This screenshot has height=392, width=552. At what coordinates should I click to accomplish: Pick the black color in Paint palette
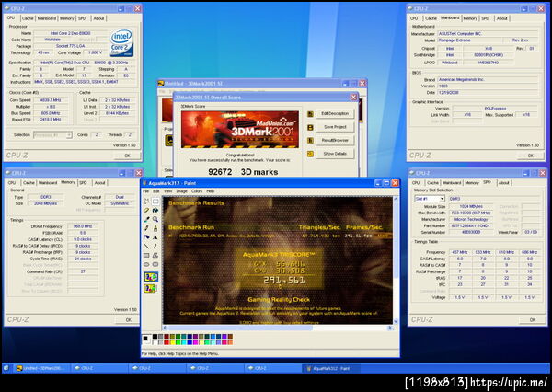[x=155, y=337]
